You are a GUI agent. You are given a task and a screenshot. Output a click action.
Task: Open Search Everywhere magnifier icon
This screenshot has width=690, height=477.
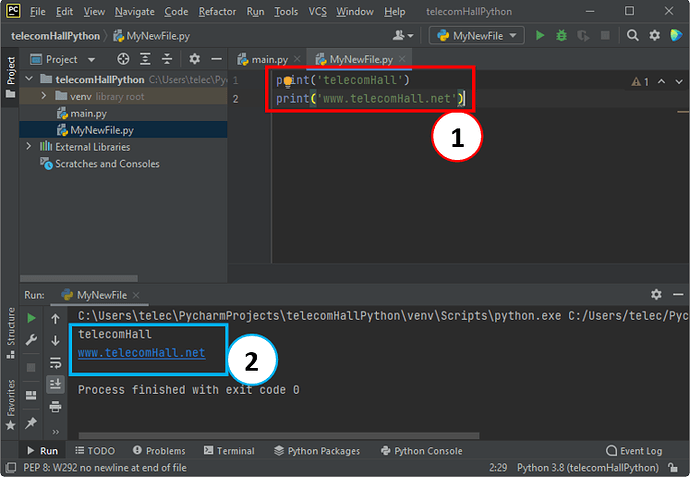(x=633, y=36)
